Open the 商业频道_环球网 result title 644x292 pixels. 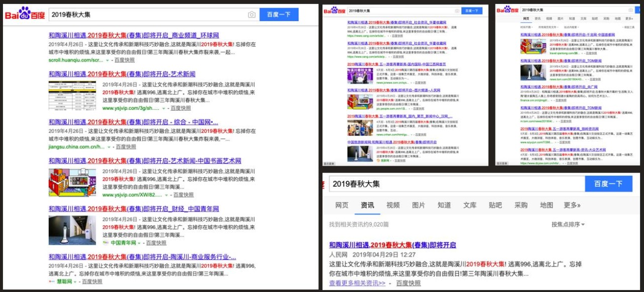coord(134,36)
